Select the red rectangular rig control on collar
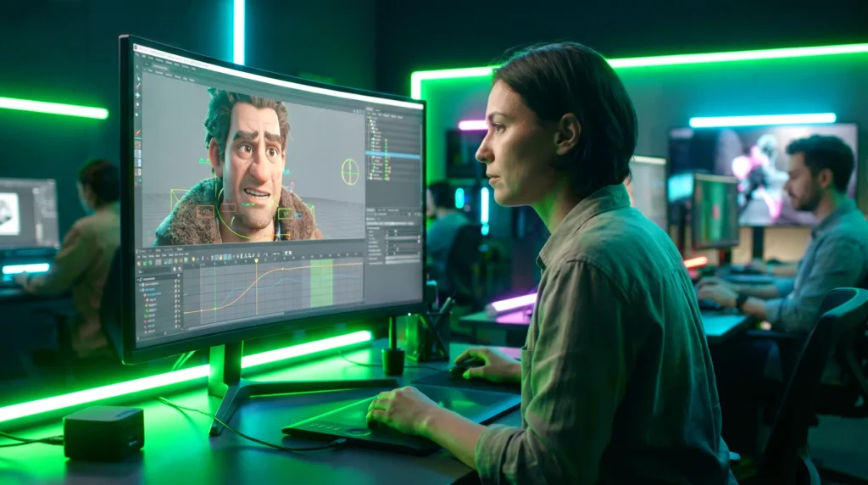 click(x=205, y=211)
